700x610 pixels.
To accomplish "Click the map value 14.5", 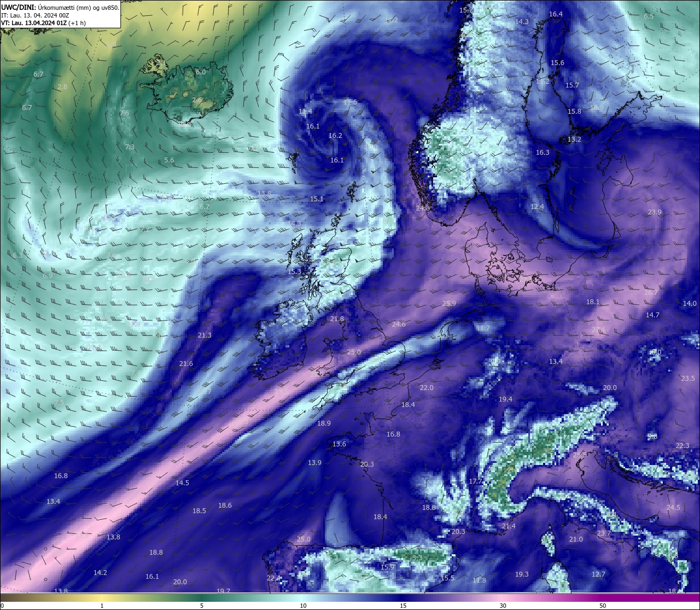I will point(182,483).
